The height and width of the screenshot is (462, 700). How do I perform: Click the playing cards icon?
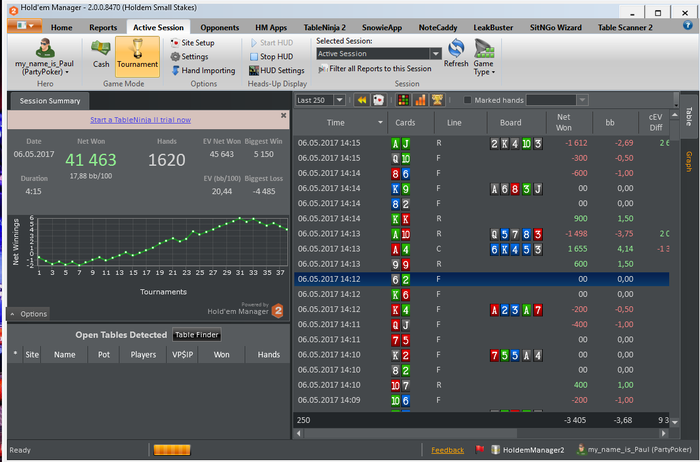pos(379,100)
